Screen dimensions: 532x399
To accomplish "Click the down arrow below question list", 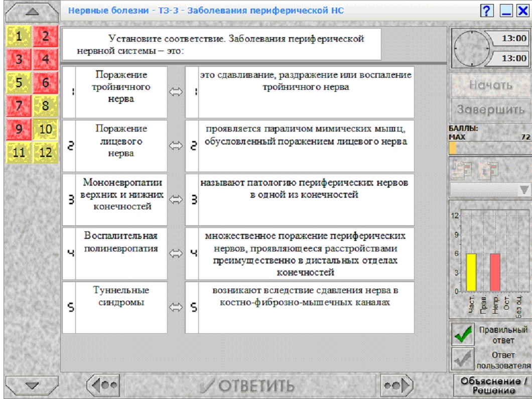I will point(32,385).
